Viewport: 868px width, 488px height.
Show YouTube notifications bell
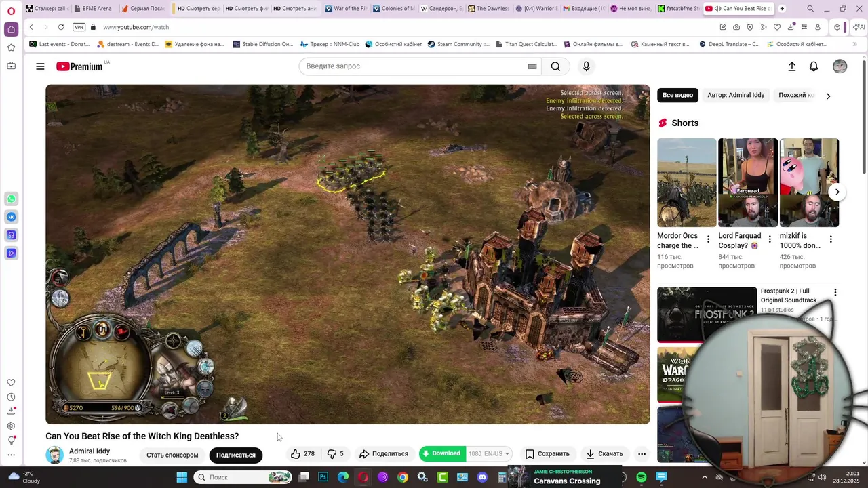tap(814, 66)
